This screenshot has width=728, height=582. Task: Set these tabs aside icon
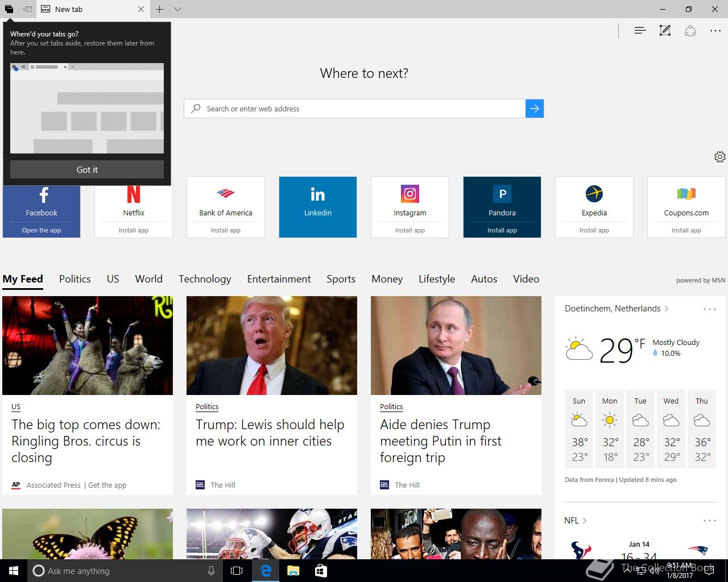point(27,9)
